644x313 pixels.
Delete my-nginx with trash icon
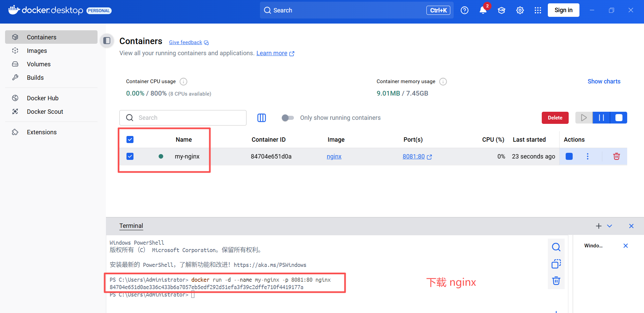pyautogui.click(x=616, y=156)
